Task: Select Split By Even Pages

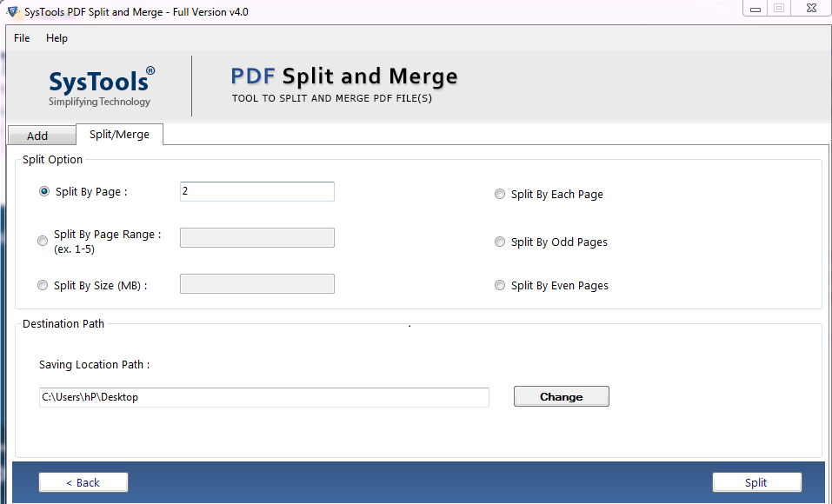Action: click(500, 284)
